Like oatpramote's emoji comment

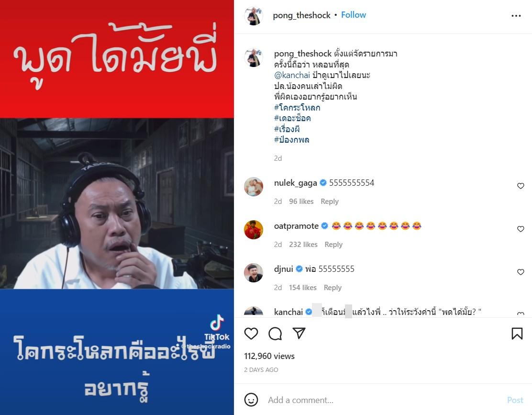coord(521,229)
